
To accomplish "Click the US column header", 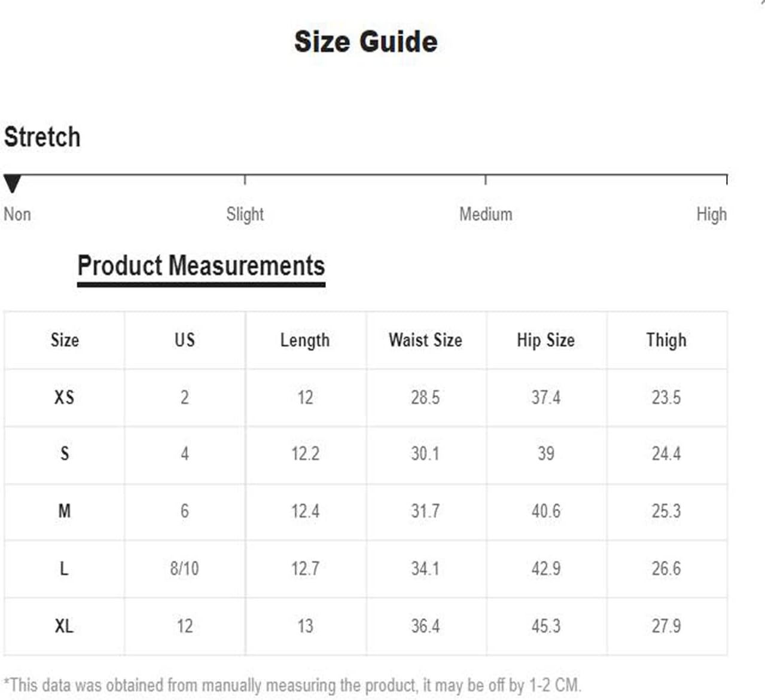I will pyautogui.click(x=185, y=340).
